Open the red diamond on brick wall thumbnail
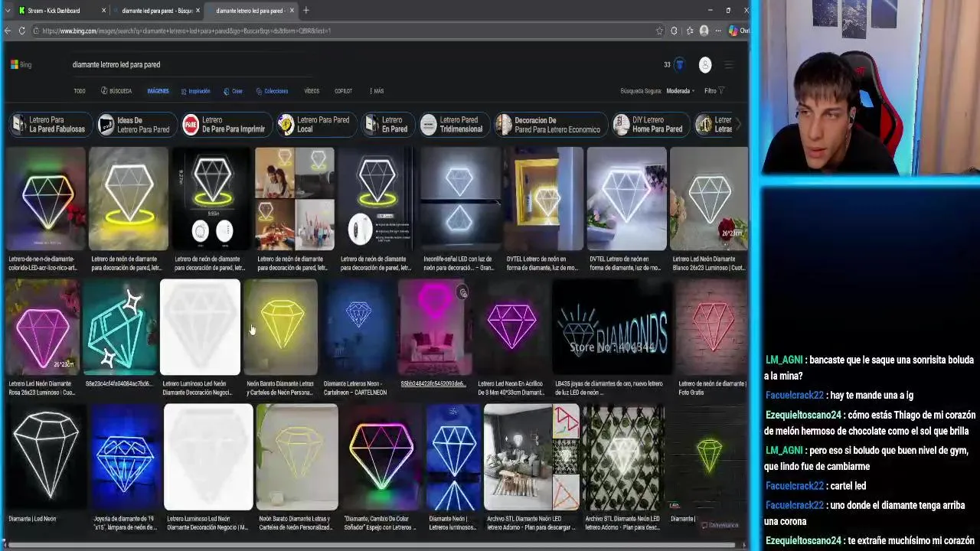 712,327
